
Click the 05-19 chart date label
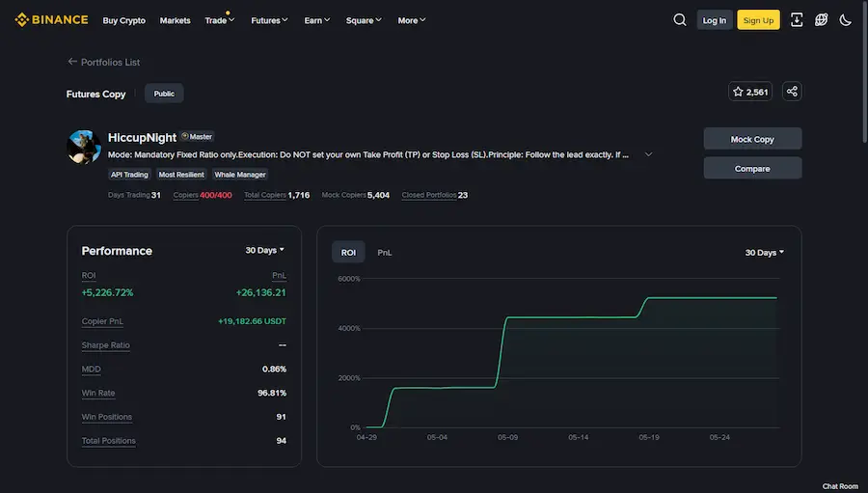[649, 437]
